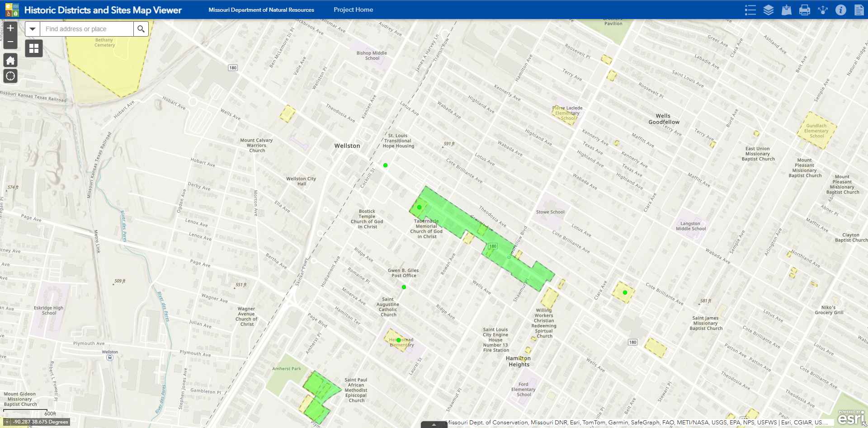
Task: Zoom in on the map
Action: 10,28
